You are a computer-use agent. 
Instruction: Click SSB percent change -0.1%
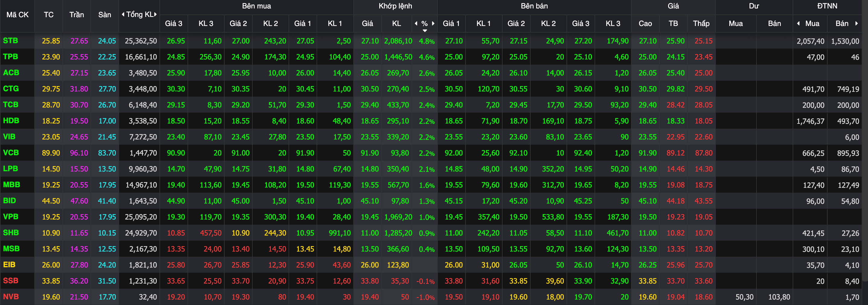[425, 281]
